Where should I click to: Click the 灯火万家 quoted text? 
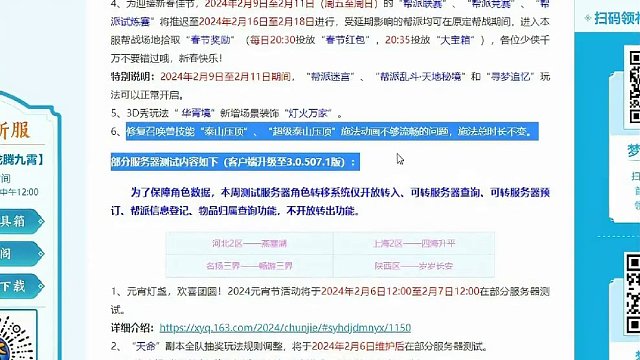pos(308,113)
